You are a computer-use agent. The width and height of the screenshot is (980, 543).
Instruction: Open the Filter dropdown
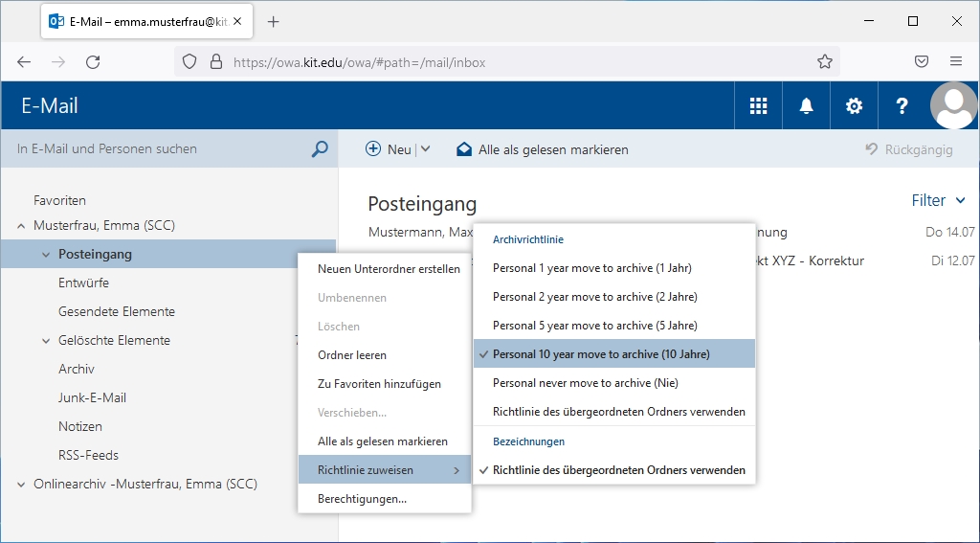(x=938, y=200)
